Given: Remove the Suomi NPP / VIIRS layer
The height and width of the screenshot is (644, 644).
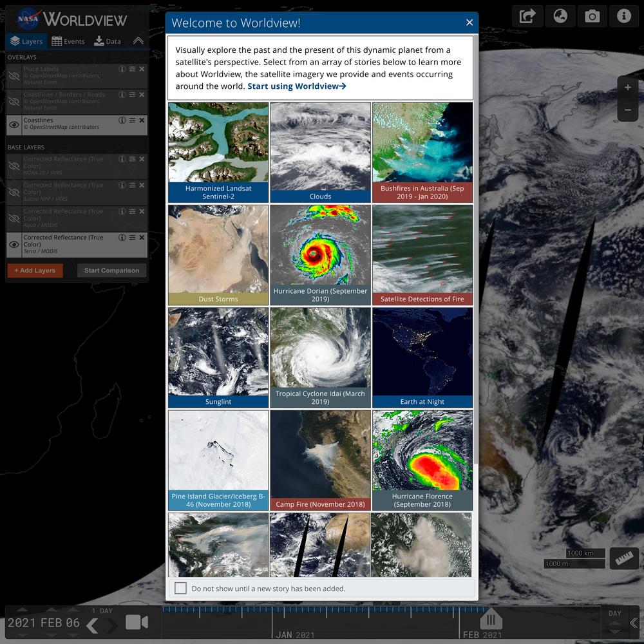Looking at the screenshot, I should tap(142, 185).
